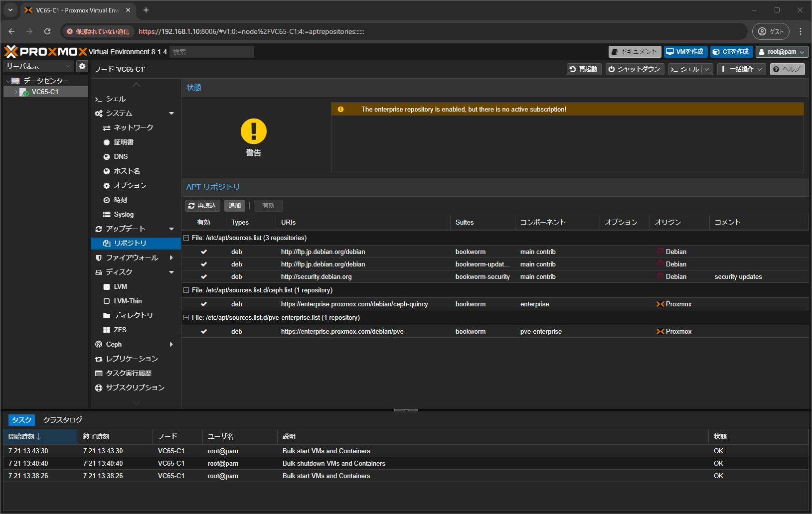Open the シェル split-button dropdown arrow
Image resolution: width=812 pixels, height=514 pixels.
click(x=707, y=69)
